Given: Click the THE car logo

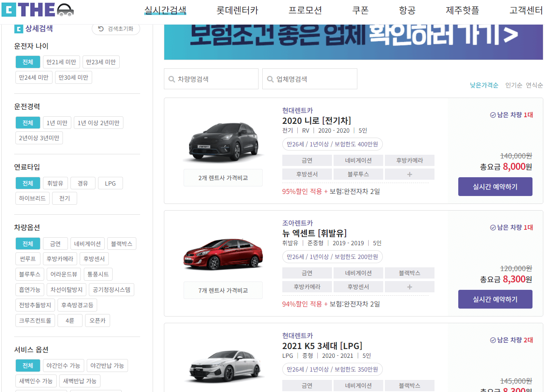Looking at the screenshot, I should tap(38, 10).
